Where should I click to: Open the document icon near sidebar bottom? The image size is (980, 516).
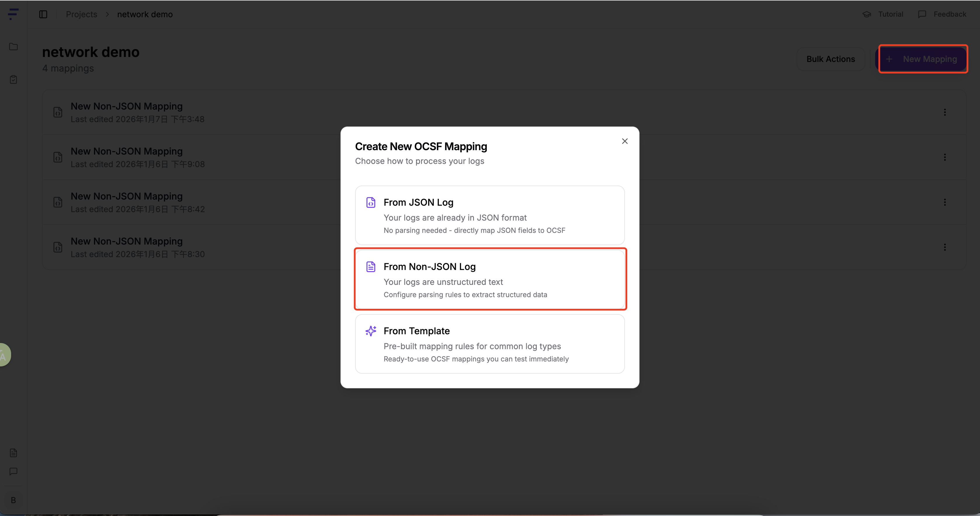point(13,453)
